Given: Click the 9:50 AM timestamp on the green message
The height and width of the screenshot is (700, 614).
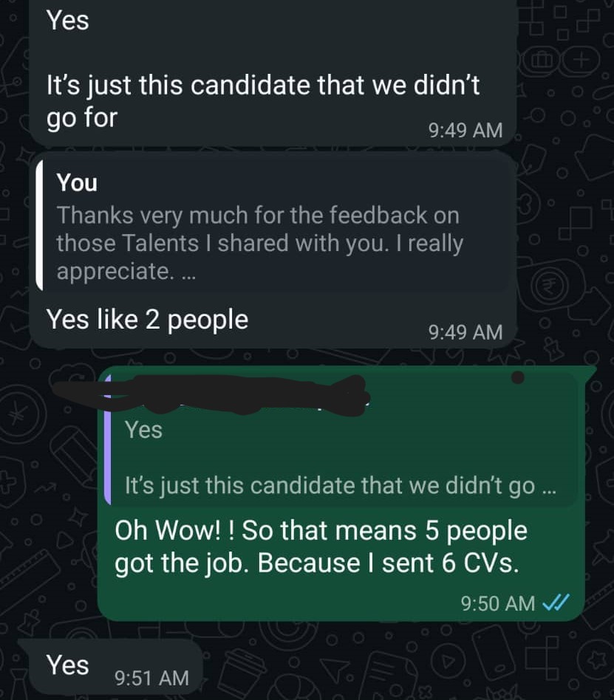Looking at the screenshot, I should [x=497, y=603].
